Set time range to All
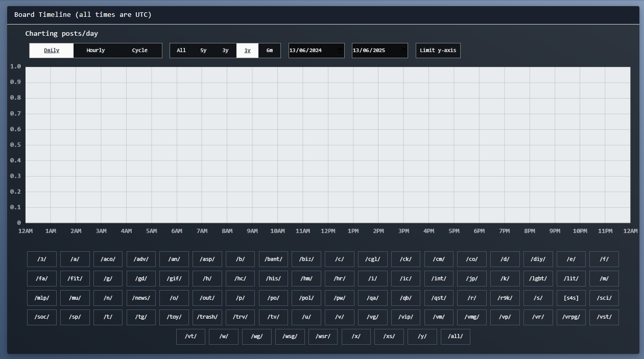644x359 pixels. point(181,51)
